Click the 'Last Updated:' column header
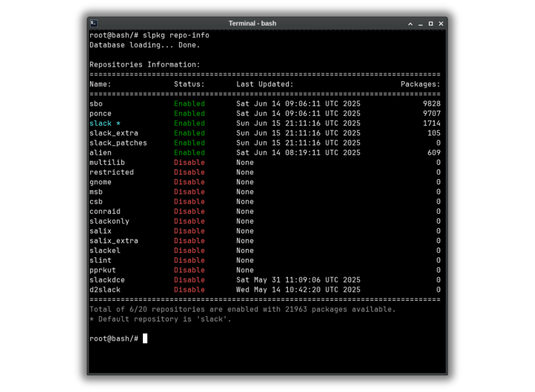The height and width of the screenshot is (392, 535). pyautogui.click(x=265, y=84)
